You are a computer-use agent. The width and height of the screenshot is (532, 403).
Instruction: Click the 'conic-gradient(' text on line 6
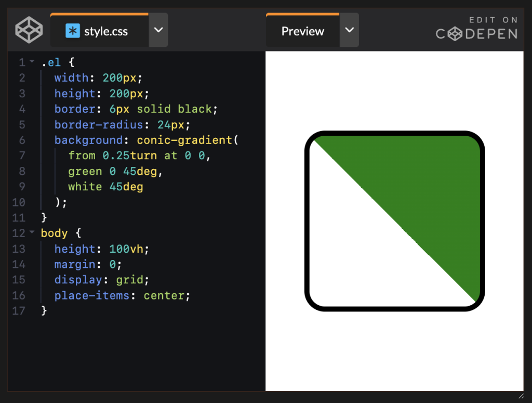tap(188, 140)
